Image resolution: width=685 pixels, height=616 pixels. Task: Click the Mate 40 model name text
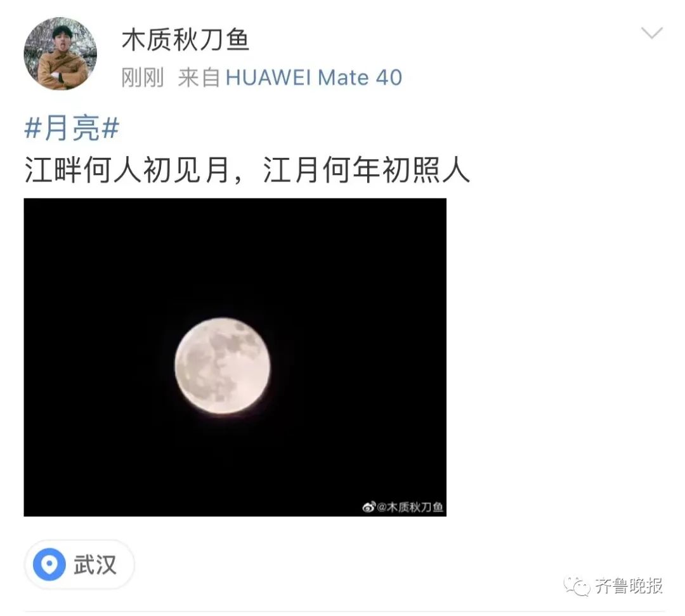pos(360,78)
